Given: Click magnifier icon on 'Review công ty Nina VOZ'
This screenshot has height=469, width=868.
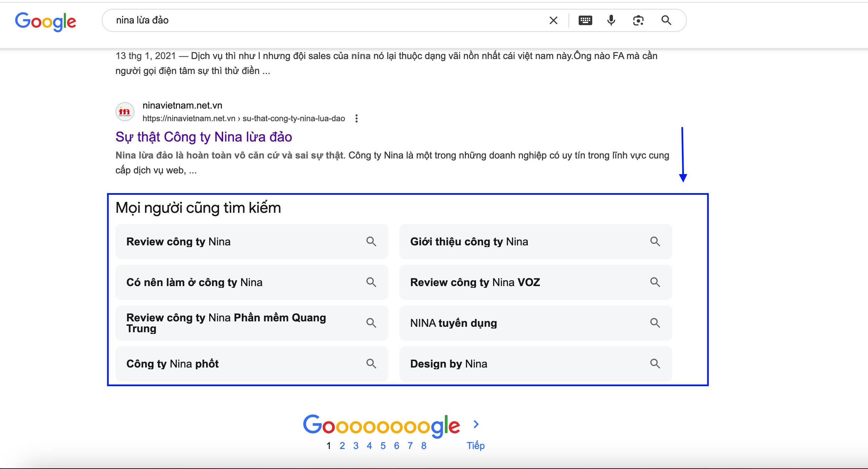Looking at the screenshot, I should click(655, 282).
